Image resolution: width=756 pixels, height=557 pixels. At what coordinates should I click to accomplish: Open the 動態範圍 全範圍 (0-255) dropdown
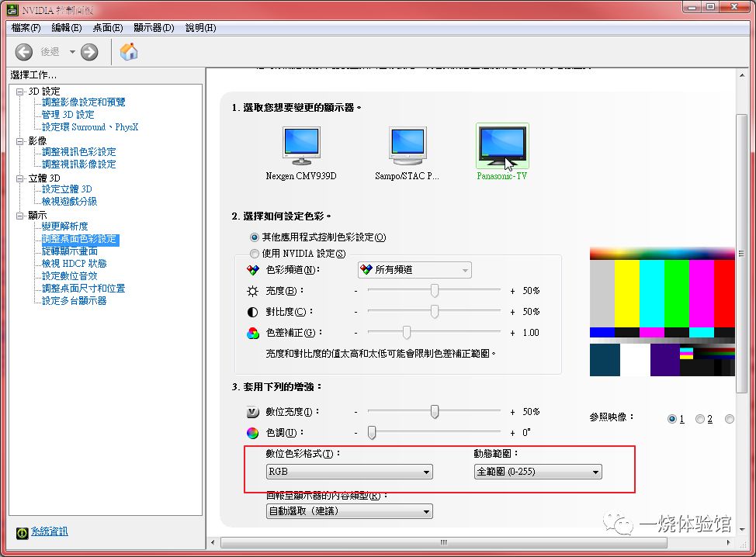point(538,472)
